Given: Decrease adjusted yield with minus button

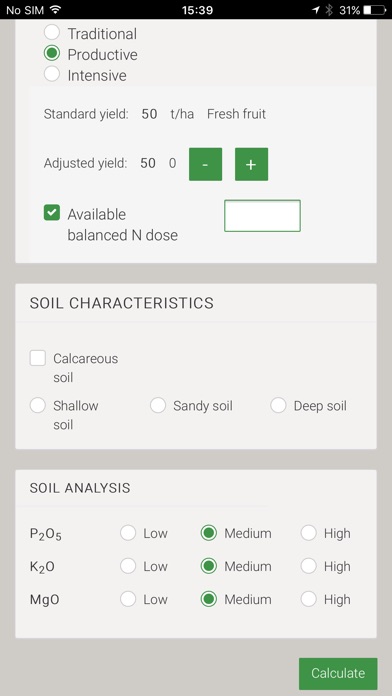Looking at the screenshot, I should [205, 164].
